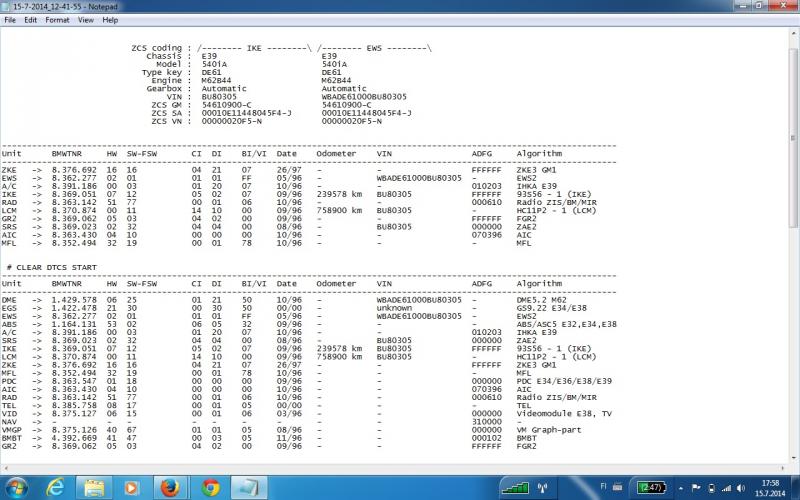800x500 pixels.
Task: Click the 'EGS' unit row label
Action: point(9,308)
